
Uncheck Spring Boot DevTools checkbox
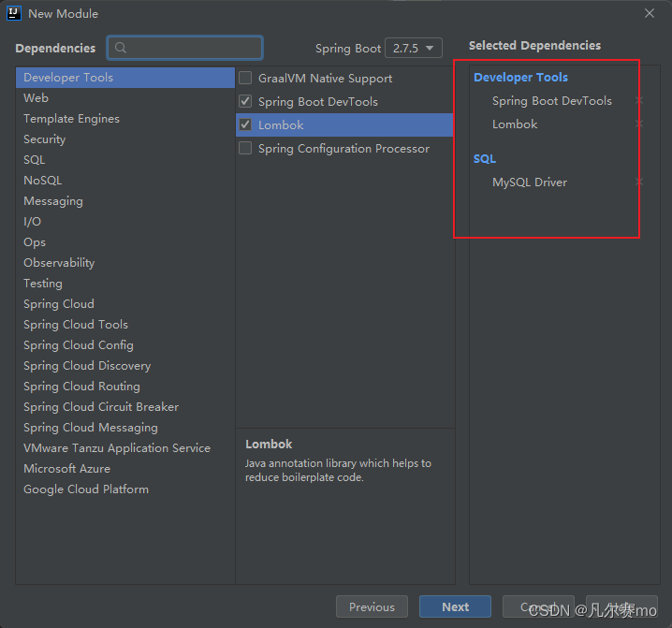(245, 102)
